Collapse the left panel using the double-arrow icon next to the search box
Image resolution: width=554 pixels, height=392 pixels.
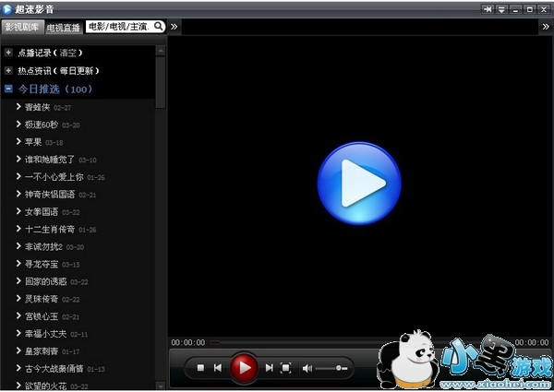(175, 27)
